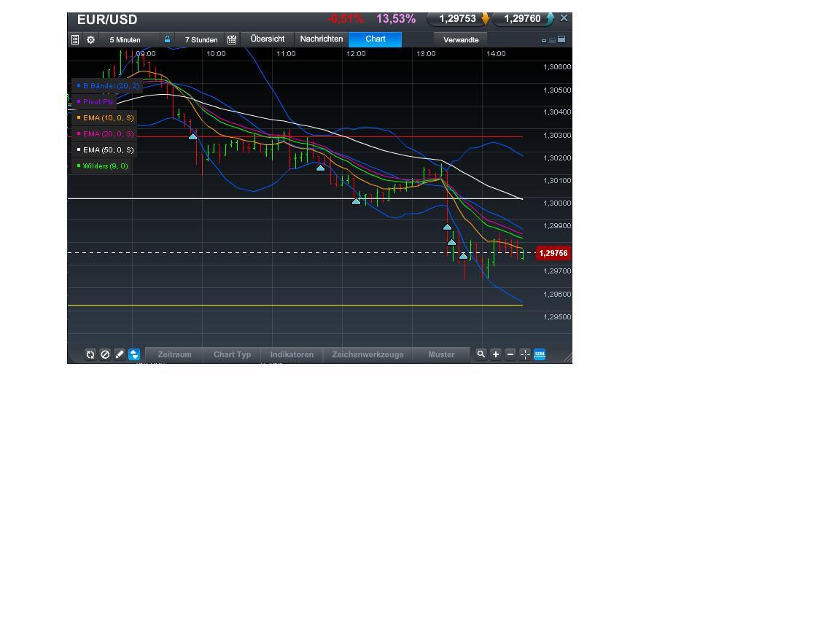
Task: Select Pivot Pts indicator label
Action: point(94,102)
